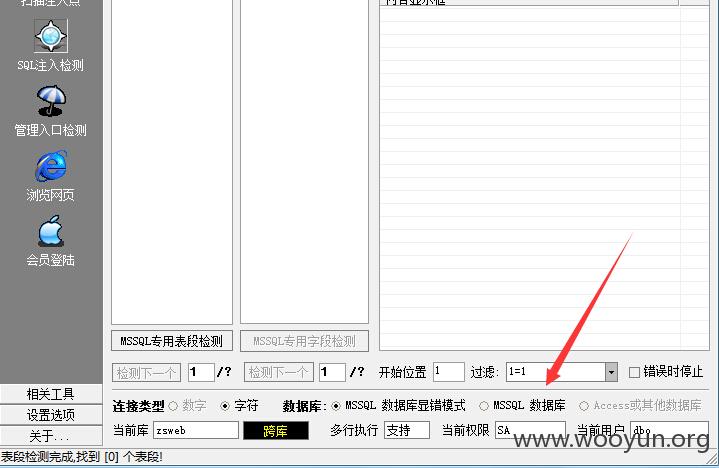
Task: Click the 多行执行 field showing 支持
Action: click(407, 430)
